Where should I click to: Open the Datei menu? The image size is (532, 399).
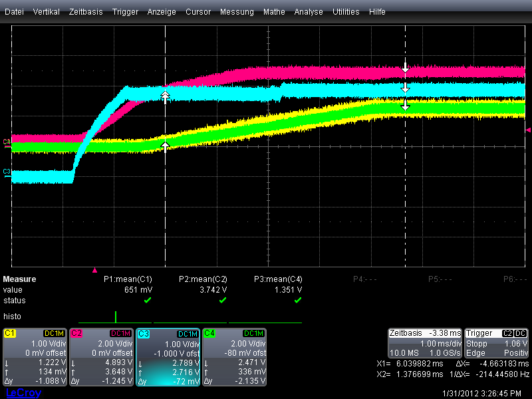[x=14, y=12]
